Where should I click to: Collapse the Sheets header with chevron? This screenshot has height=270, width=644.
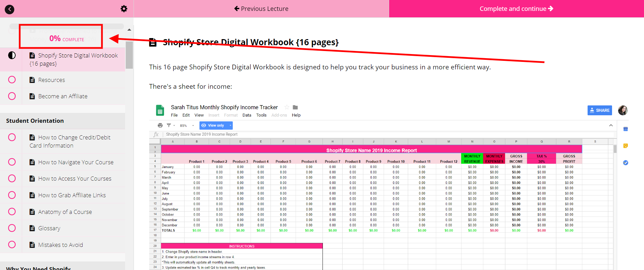(611, 125)
